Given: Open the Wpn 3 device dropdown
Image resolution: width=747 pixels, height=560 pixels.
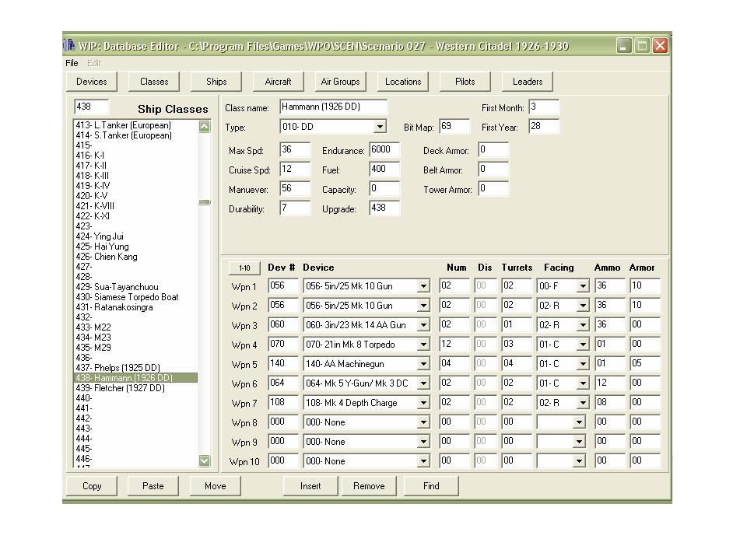Looking at the screenshot, I should coord(423,325).
